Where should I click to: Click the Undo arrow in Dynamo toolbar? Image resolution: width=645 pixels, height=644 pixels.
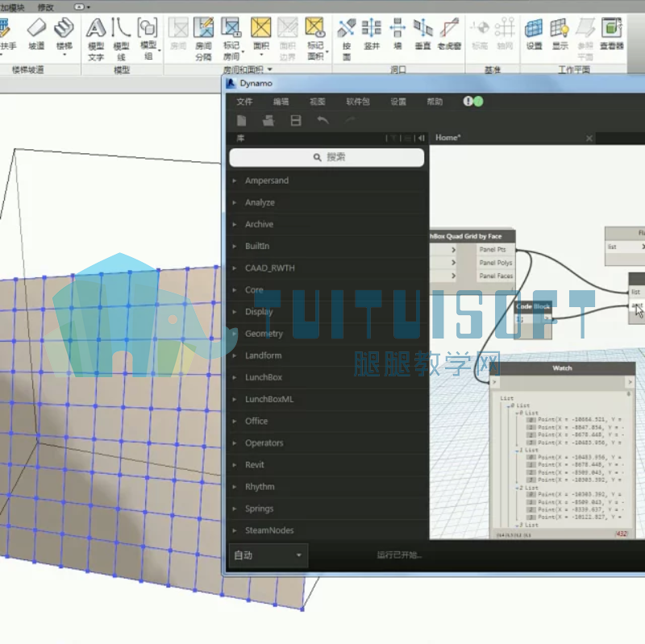(x=323, y=120)
